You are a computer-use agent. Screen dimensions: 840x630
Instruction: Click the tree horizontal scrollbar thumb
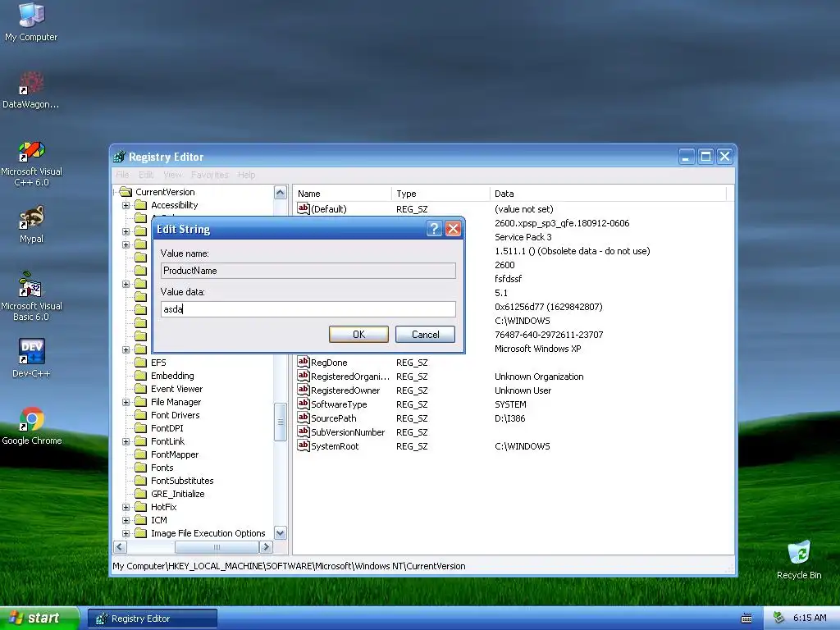coord(217,547)
